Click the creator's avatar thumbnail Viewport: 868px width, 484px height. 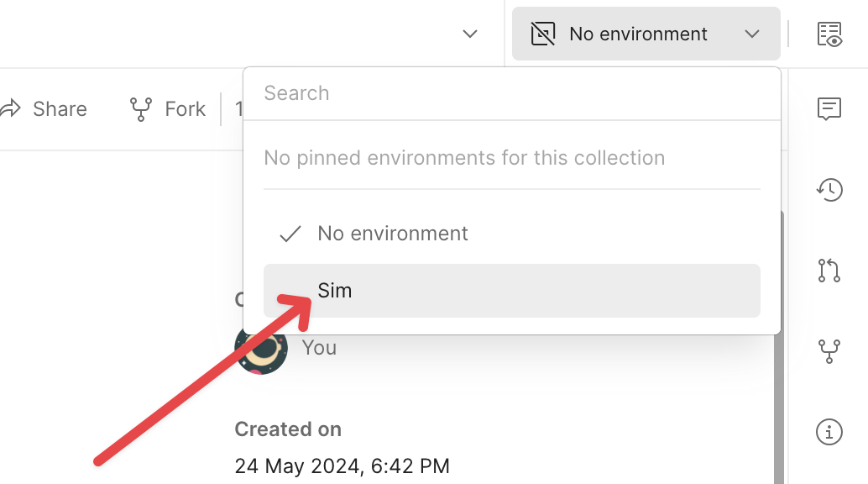pyautogui.click(x=261, y=348)
